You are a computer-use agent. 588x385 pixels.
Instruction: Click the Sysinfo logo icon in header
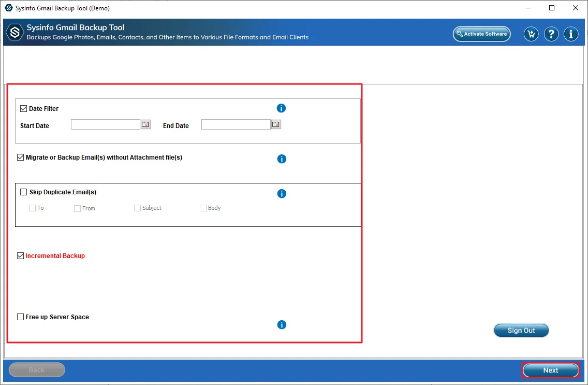click(14, 32)
